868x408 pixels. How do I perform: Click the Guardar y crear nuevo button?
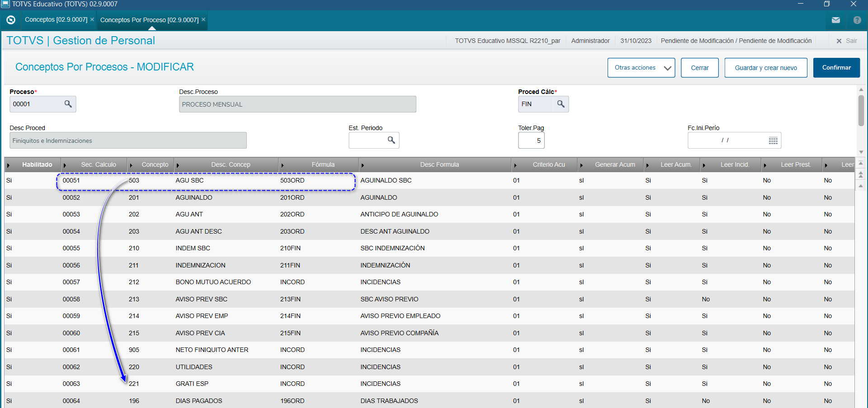[765, 68]
